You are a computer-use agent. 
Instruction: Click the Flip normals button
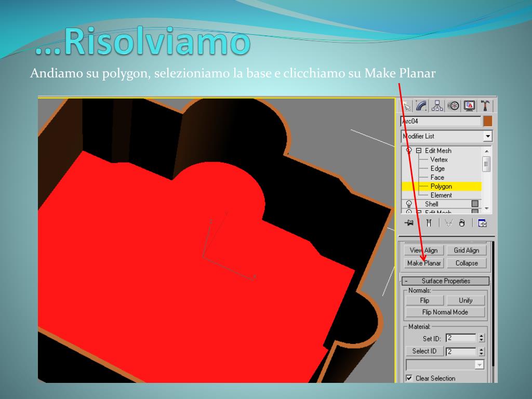pos(424,301)
